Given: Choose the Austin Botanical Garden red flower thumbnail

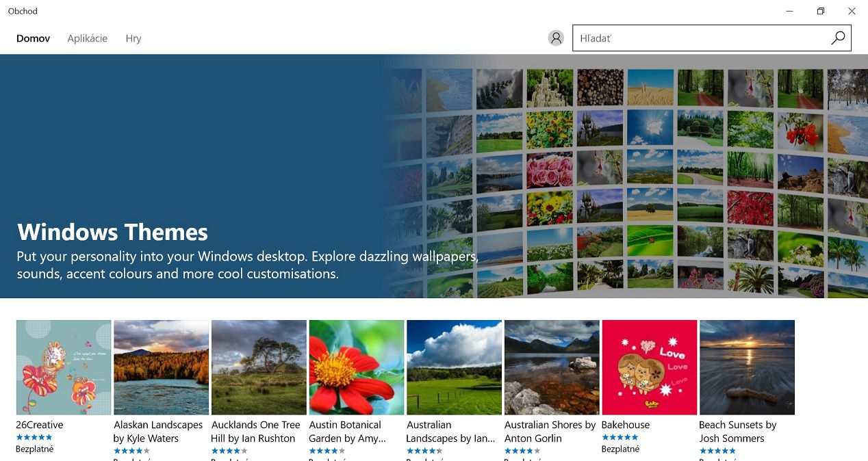Looking at the screenshot, I should [357, 367].
